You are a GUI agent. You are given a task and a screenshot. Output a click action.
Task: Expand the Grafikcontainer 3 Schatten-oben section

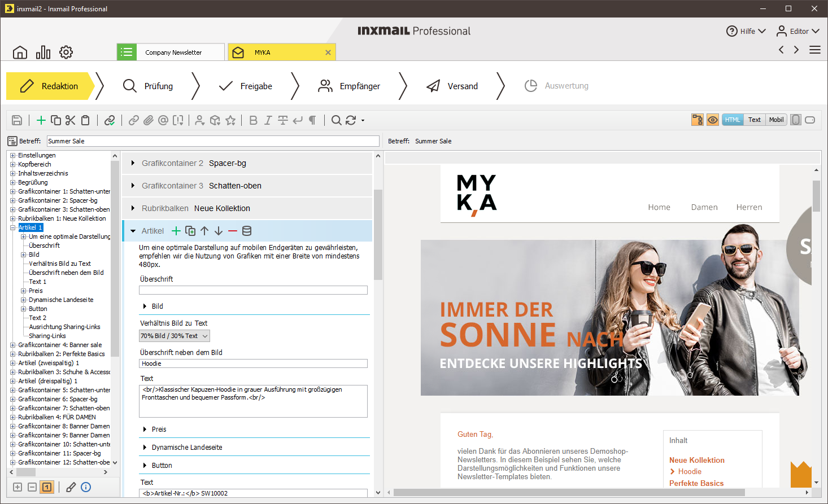pyautogui.click(x=133, y=186)
